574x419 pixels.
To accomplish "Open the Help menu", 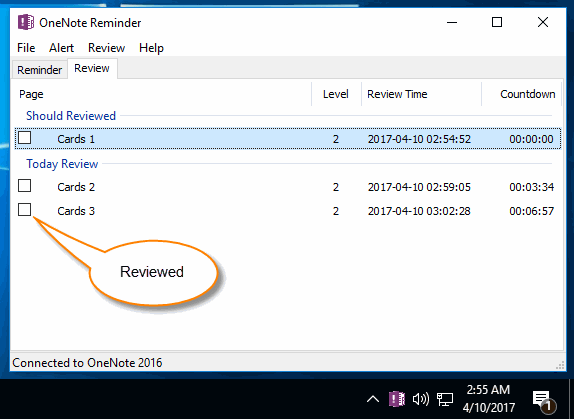I will click(151, 48).
